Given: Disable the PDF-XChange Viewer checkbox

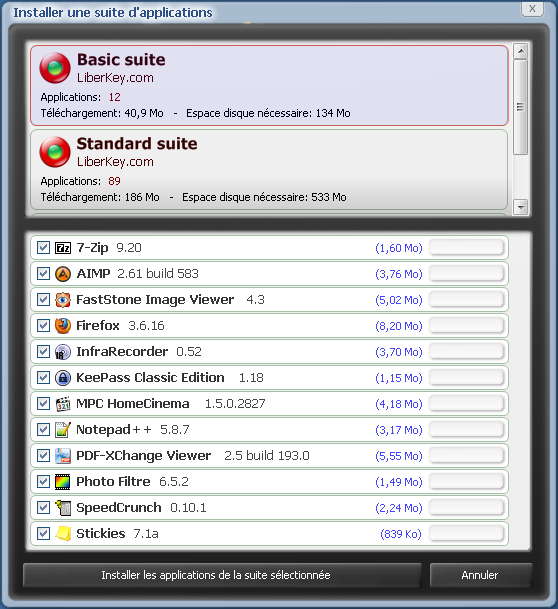Looking at the screenshot, I should tap(43, 456).
